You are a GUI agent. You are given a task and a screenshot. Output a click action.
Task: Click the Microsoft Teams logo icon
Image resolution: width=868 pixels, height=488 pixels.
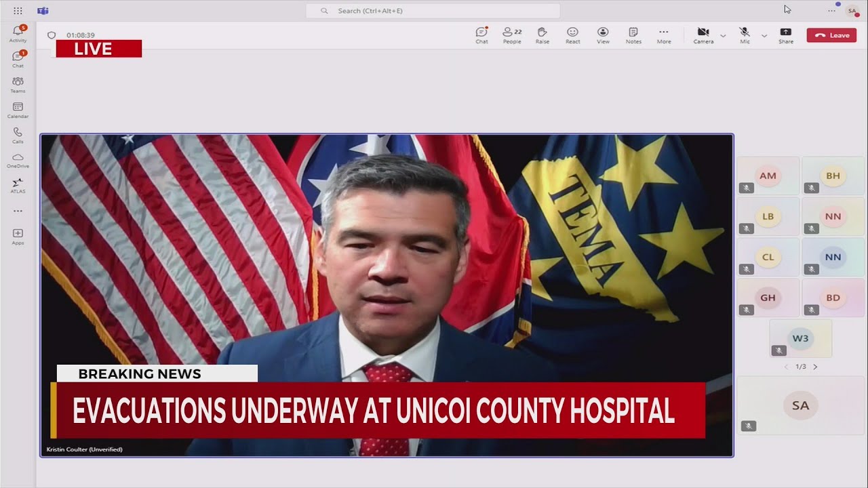[x=43, y=11]
